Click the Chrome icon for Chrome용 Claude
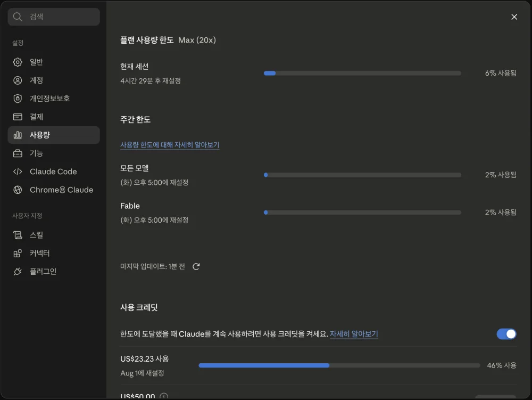The height and width of the screenshot is (400, 532). pyautogui.click(x=18, y=190)
